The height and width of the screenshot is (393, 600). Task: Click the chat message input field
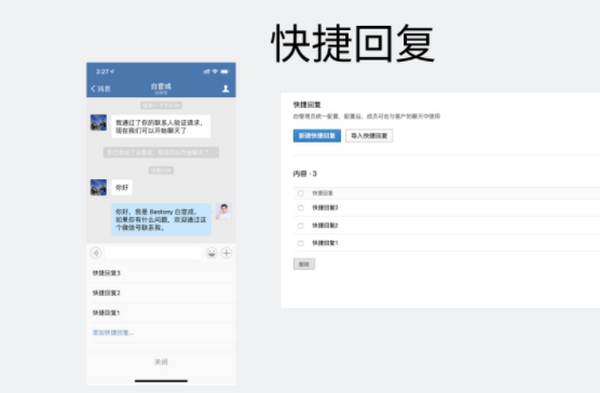coord(153,253)
